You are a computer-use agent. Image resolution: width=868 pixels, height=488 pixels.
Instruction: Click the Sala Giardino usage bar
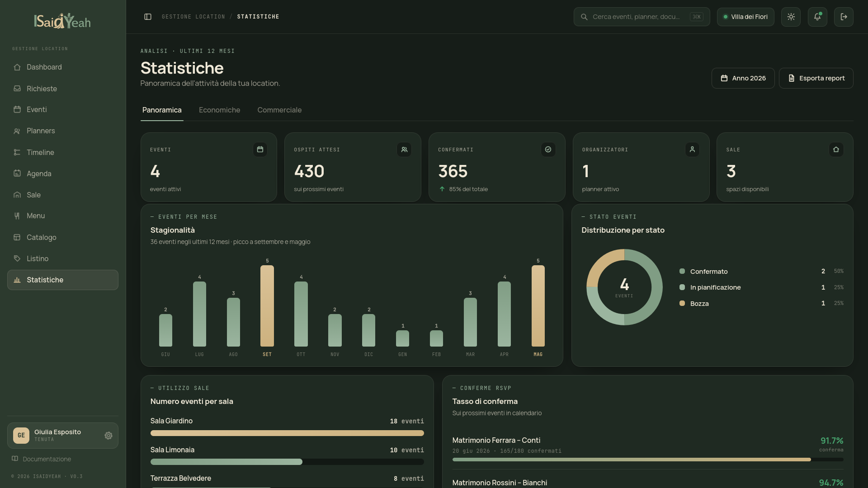pos(287,433)
